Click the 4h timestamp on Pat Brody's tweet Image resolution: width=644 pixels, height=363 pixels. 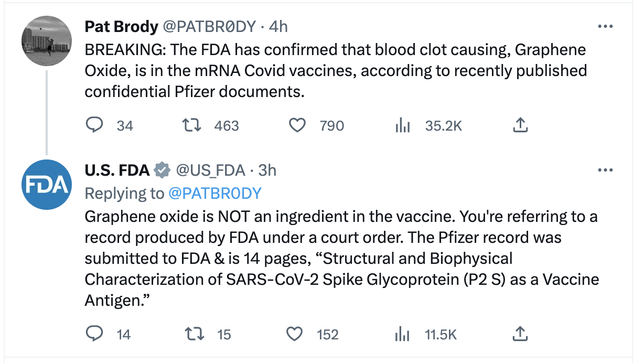point(280,26)
